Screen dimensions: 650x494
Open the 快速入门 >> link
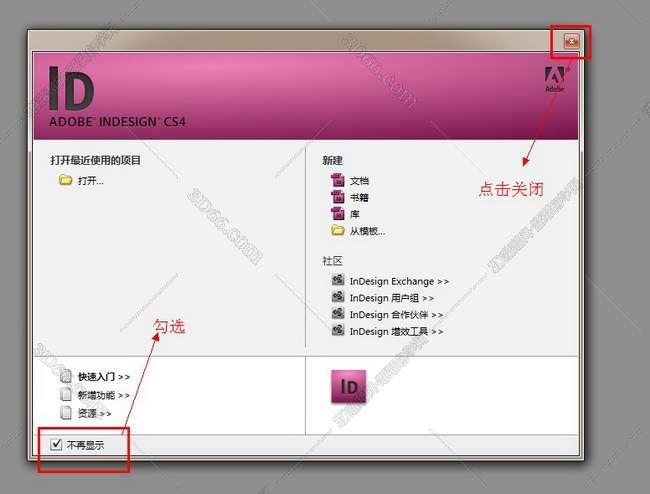104,377
